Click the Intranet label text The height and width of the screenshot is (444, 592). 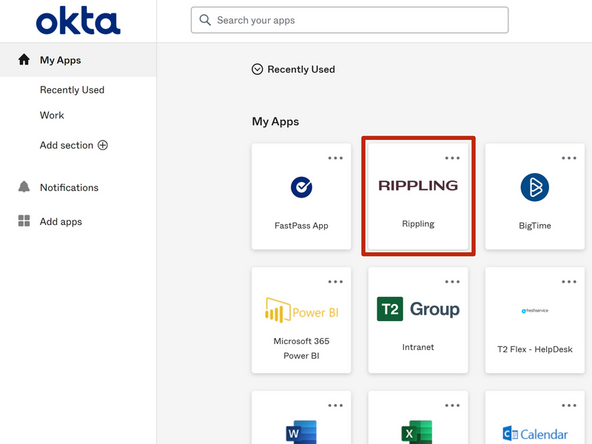point(418,347)
